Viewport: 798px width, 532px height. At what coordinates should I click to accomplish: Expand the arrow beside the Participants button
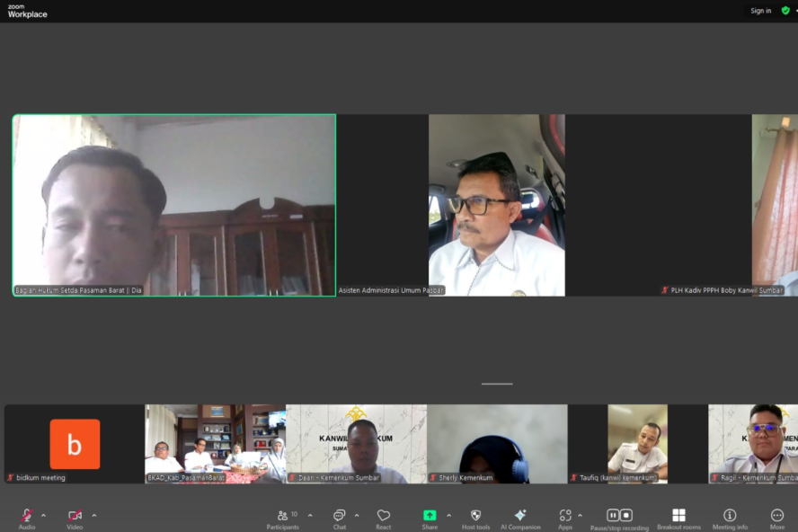coord(310,515)
